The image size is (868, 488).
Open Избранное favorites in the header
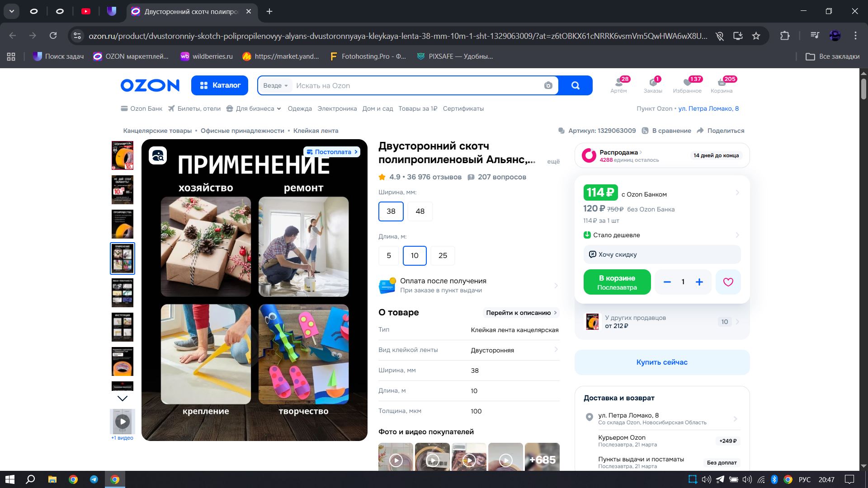pos(687,84)
